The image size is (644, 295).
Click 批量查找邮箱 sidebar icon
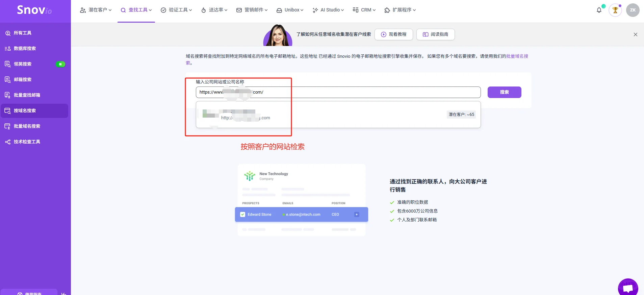tap(8, 95)
